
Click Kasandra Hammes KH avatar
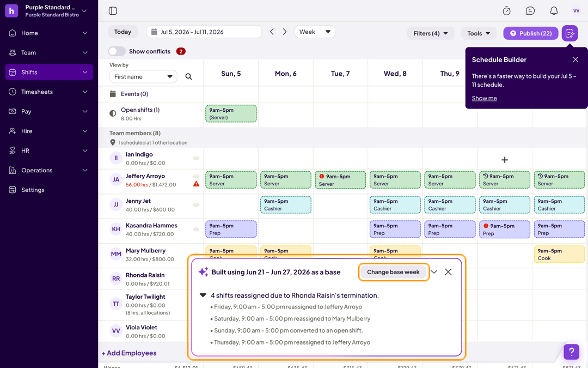coord(116,229)
